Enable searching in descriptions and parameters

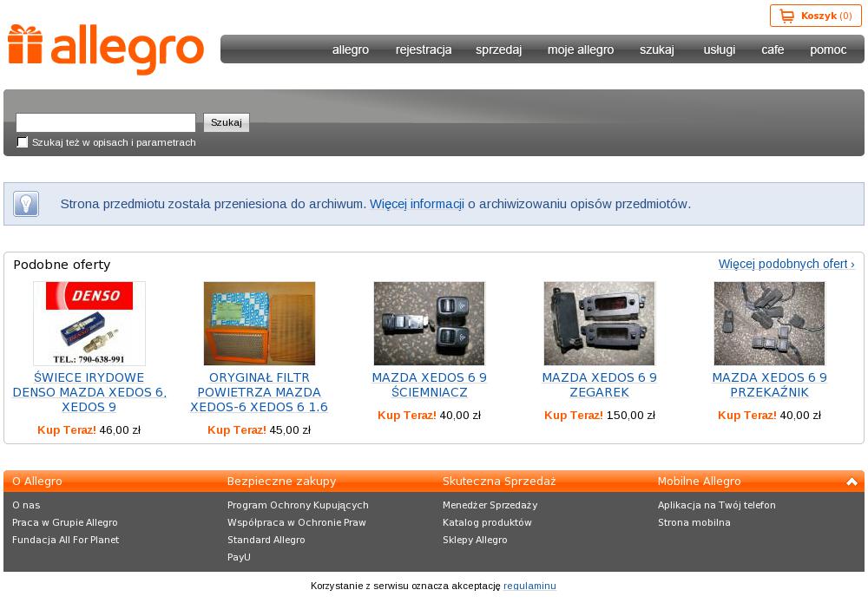coord(23,142)
